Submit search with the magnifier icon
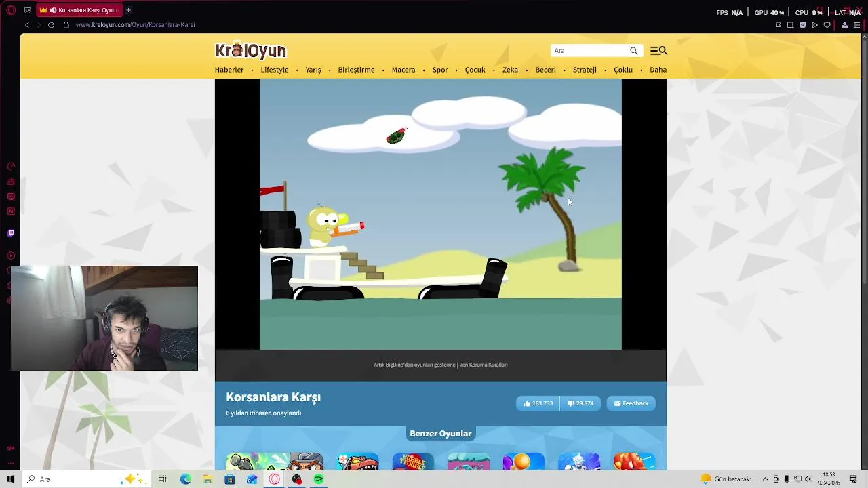Image resolution: width=868 pixels, height=488 pixels. [x=634, y=51]
